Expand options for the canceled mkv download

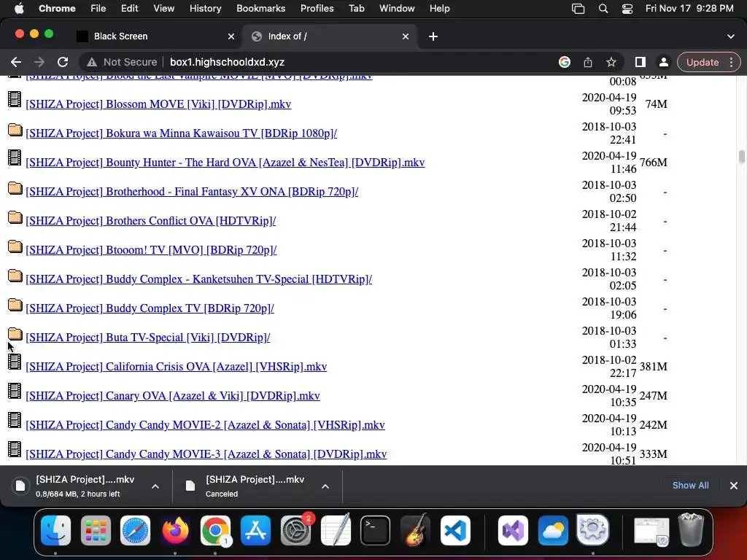coord(325,486)
